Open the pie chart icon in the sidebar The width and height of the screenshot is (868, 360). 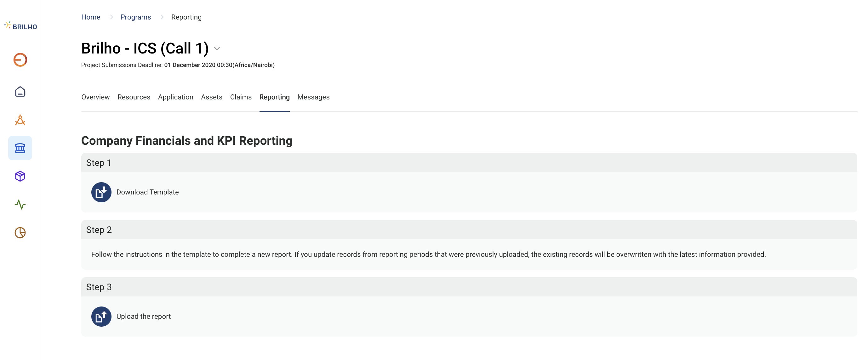tap(20, 233)
